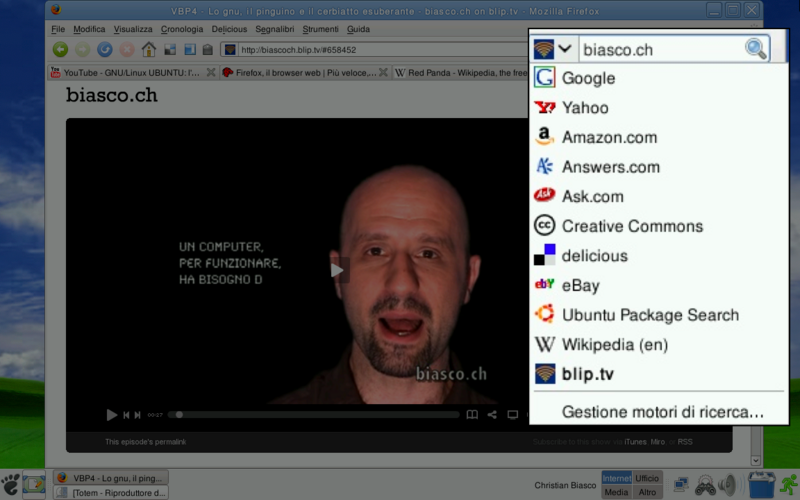This screenshot has width=800, height=500.
Task: Close the Firefox il browser web tab
Action: coord(383,73)
